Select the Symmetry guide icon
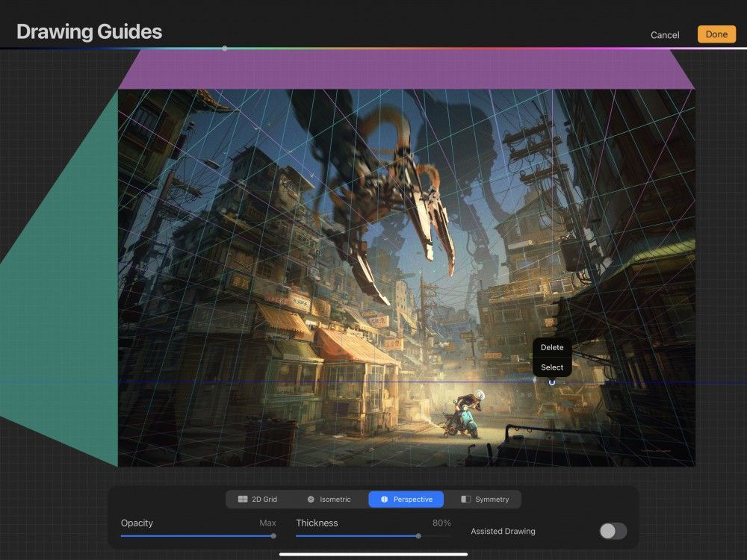The image size is (747, 560). pyautogui.click(x=466, y=500)
